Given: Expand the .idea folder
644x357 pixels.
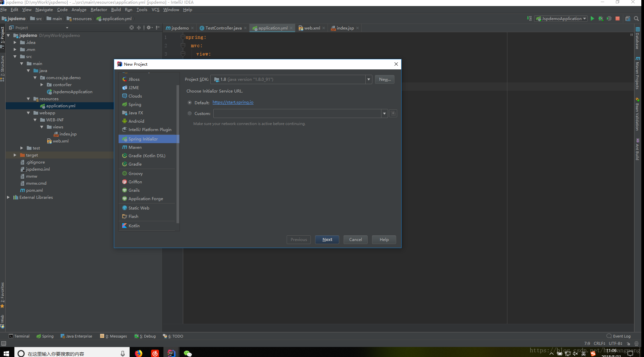Looking at the screenshot, I should tap(15, 43).
